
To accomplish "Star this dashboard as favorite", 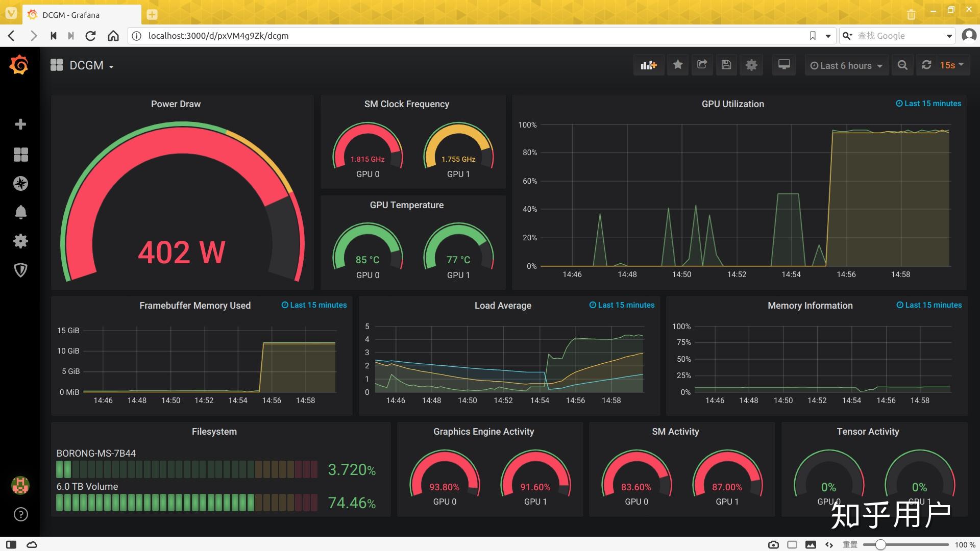I will click(x=678, y=65).
